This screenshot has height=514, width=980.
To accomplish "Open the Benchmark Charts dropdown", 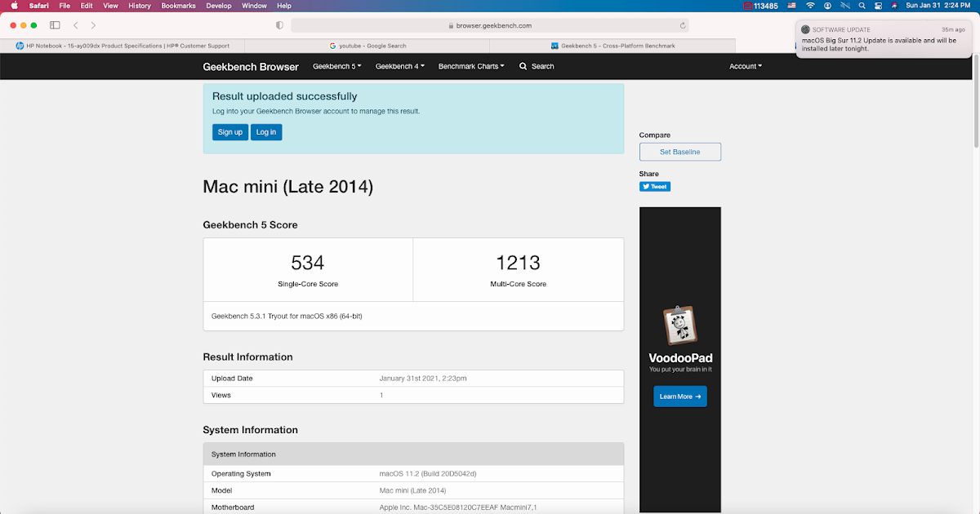I will (471, 66).
